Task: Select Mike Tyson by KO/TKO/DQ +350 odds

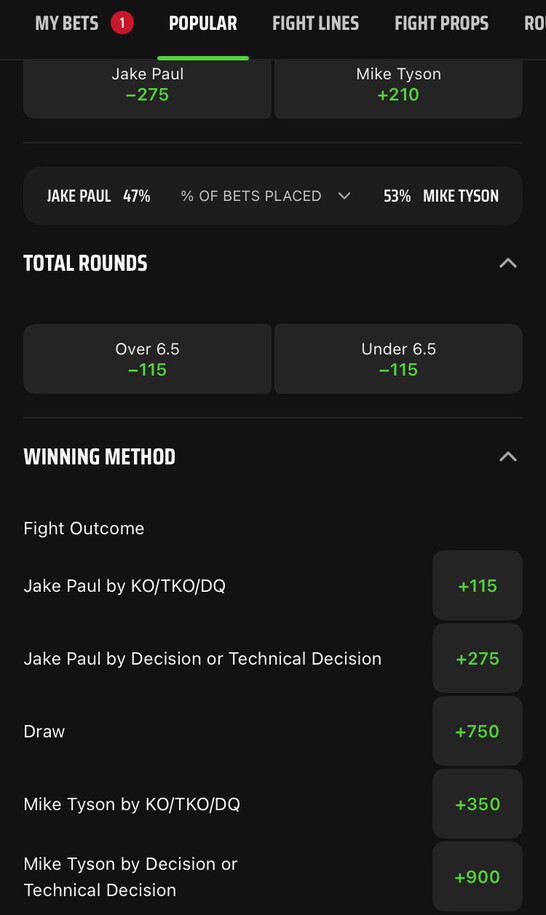Action: [477, 804]
